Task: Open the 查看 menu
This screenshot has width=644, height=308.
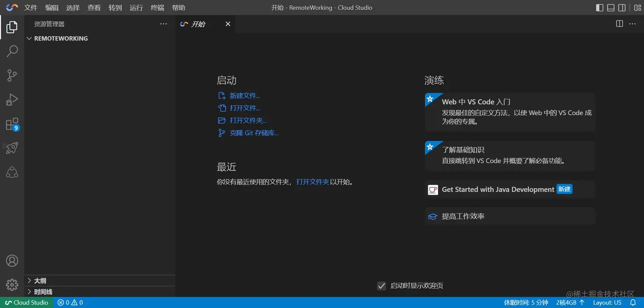Action: [x=94, y=8]
